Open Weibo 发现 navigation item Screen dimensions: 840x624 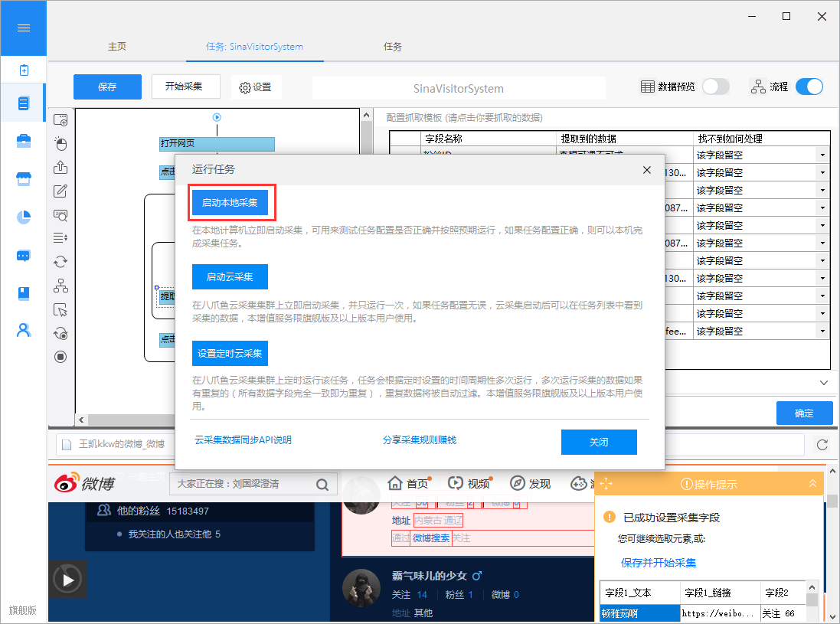point(531,483)
